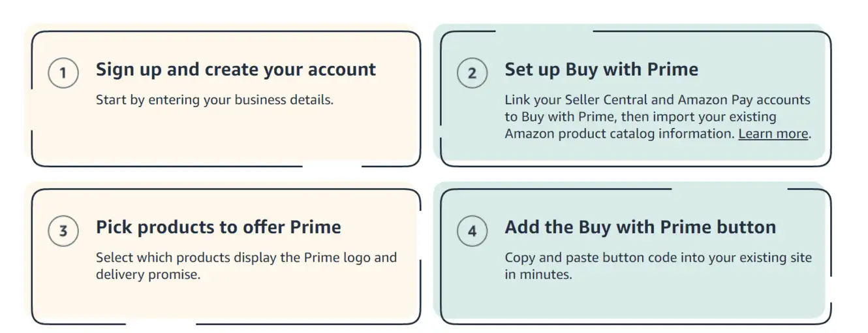Screen dimensions: 868x333
Task: Click 'Link your Seller Central and Amazon Pay' line
Action: point(657,100)
